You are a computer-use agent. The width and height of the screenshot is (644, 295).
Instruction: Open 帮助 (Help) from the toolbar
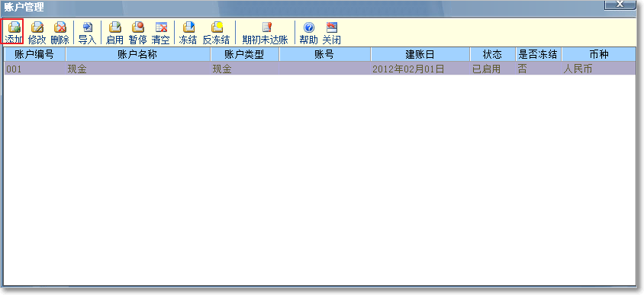click(x=308, y=32)
